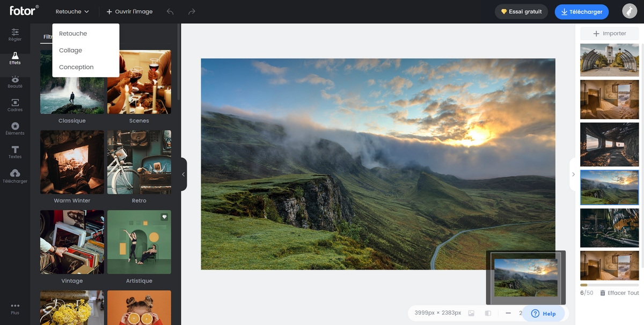Click the Fotor logo
644x325 pixels.
(x=24, y=10)
